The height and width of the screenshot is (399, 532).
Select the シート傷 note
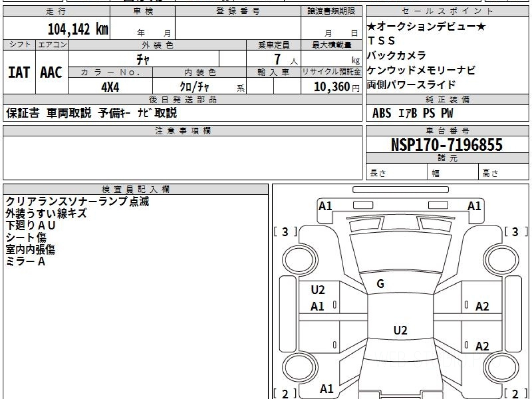(26, 238)
